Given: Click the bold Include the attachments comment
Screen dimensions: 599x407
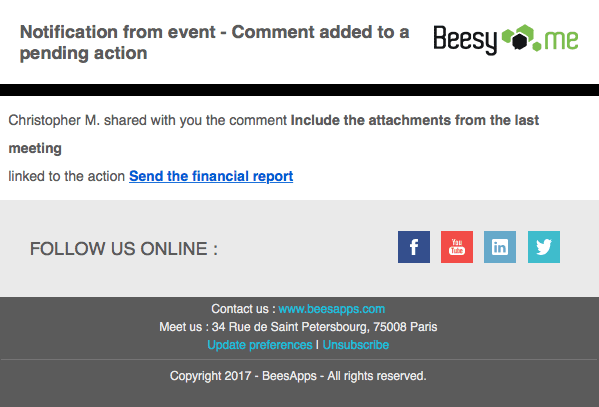Looking at the screenshot, I should (274, 134).
